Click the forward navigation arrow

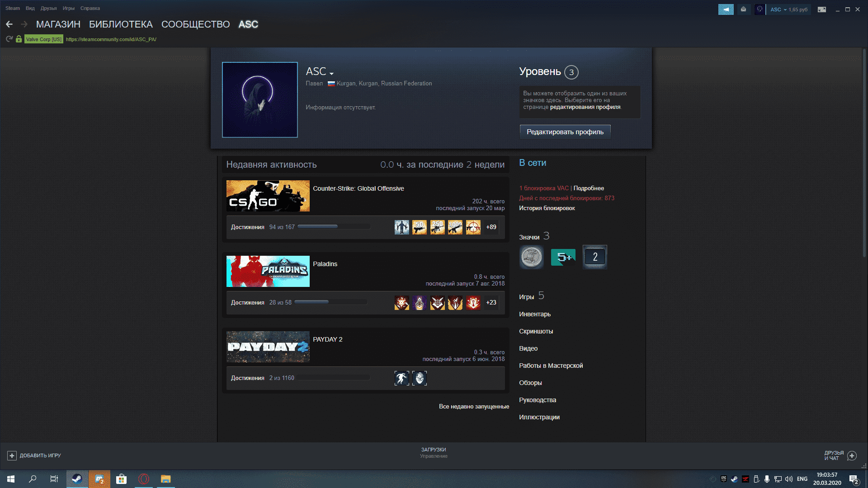[x=24, y=24]
